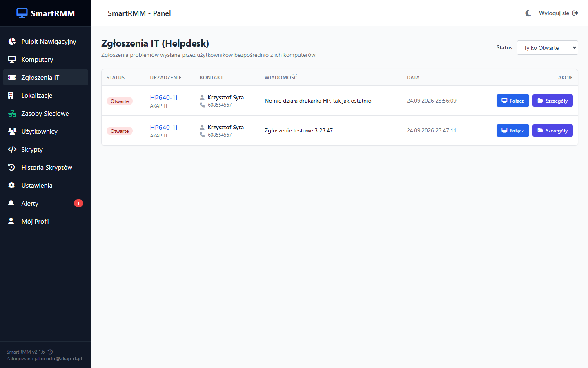This screenshot has width=588, height=368.
Task: Click the info@akap-it.pl account text
Action: [x=64, y=359]
